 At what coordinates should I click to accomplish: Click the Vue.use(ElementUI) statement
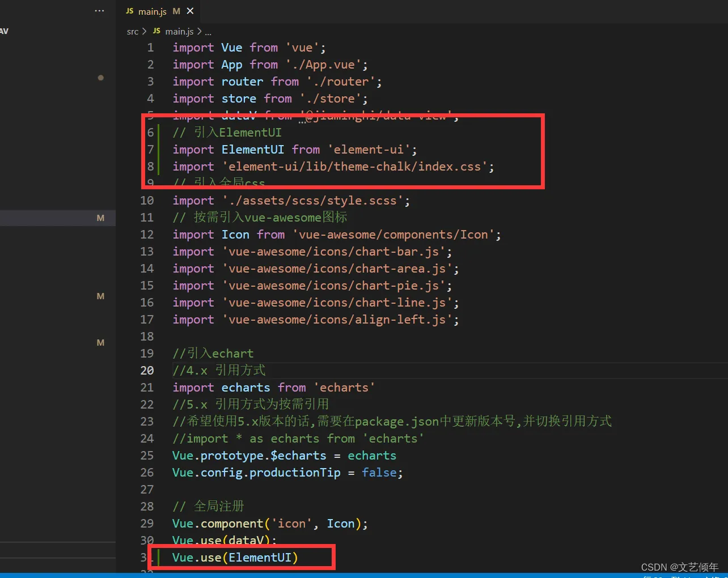(235, 558)
